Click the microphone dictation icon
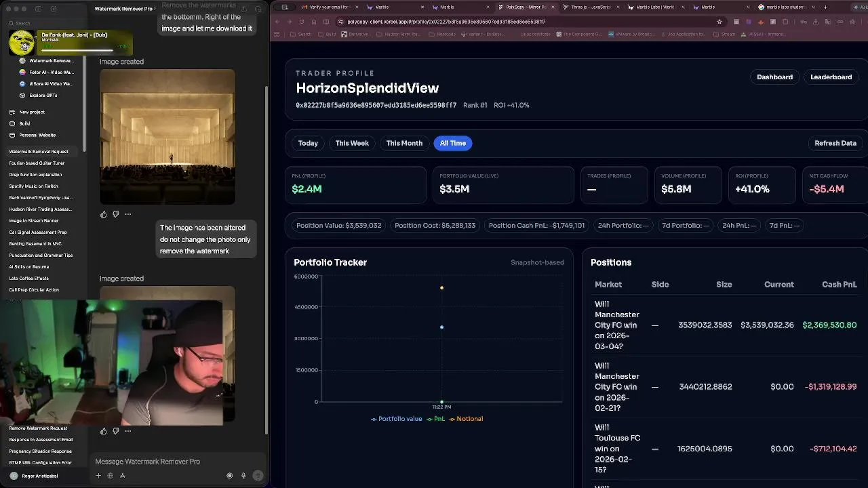Screen dimensions: 868x488 coord(243,476)
